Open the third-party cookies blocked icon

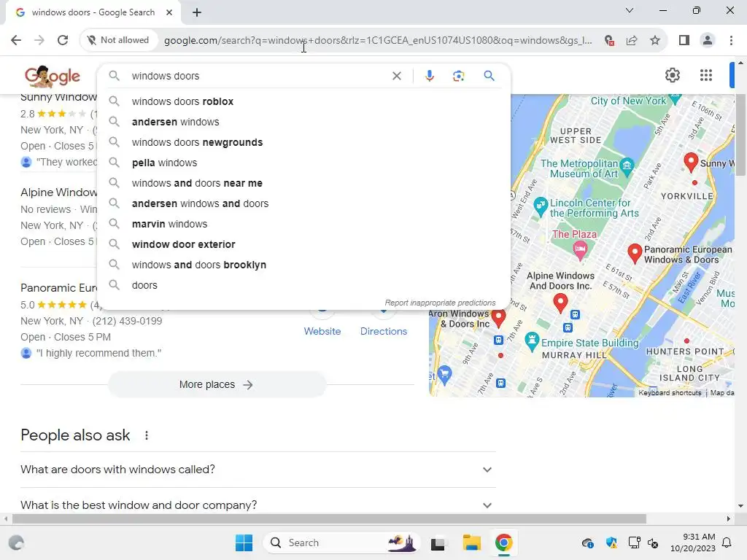(x=609, y=41)
